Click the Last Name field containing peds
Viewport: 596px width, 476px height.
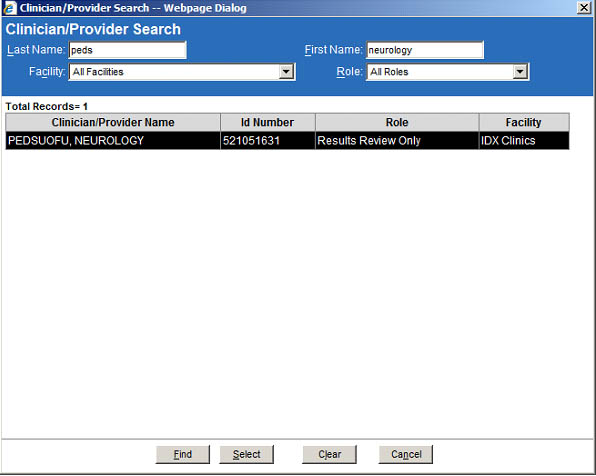click(x=127, y=50)
